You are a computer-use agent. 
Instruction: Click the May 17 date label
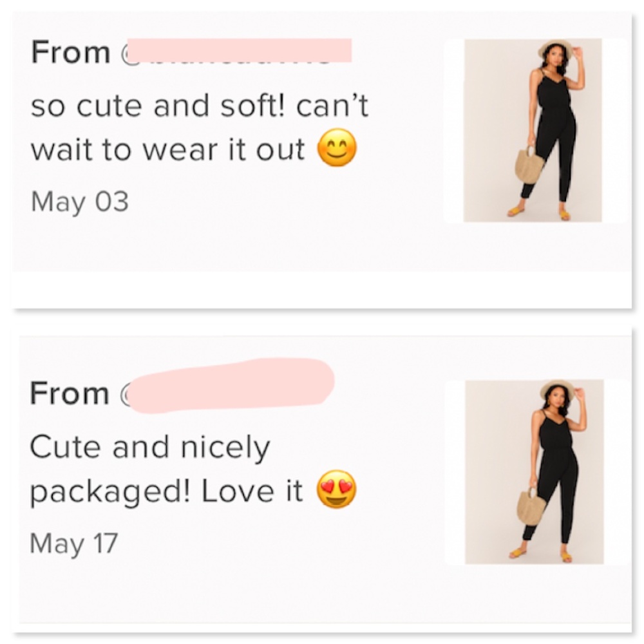pyautogui.click(x=73, y=542)
